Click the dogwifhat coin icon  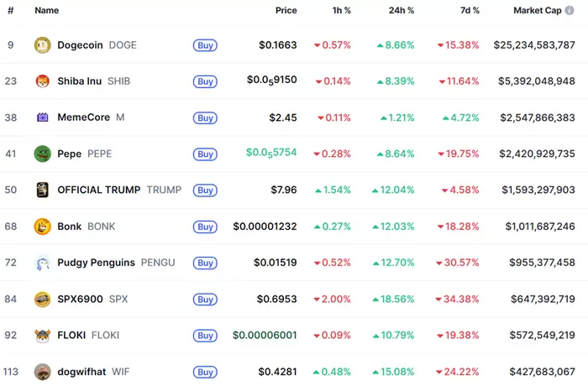point(42,371)
